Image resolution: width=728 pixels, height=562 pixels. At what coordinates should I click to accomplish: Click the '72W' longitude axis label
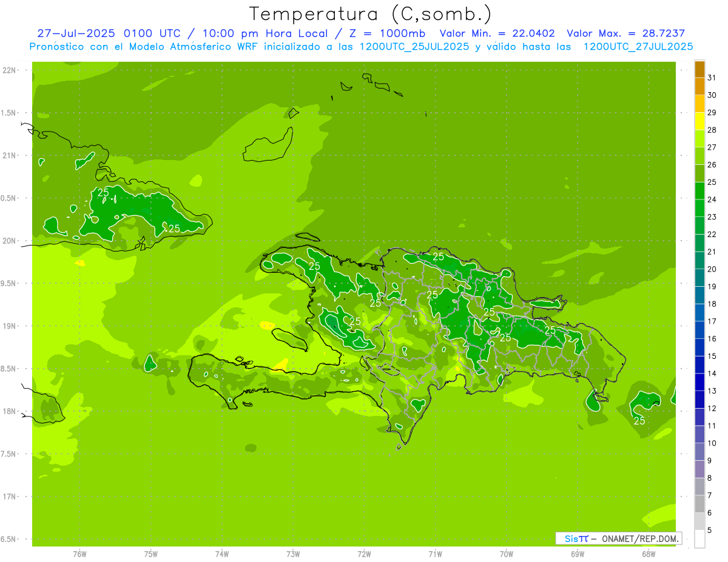point(364,554)
